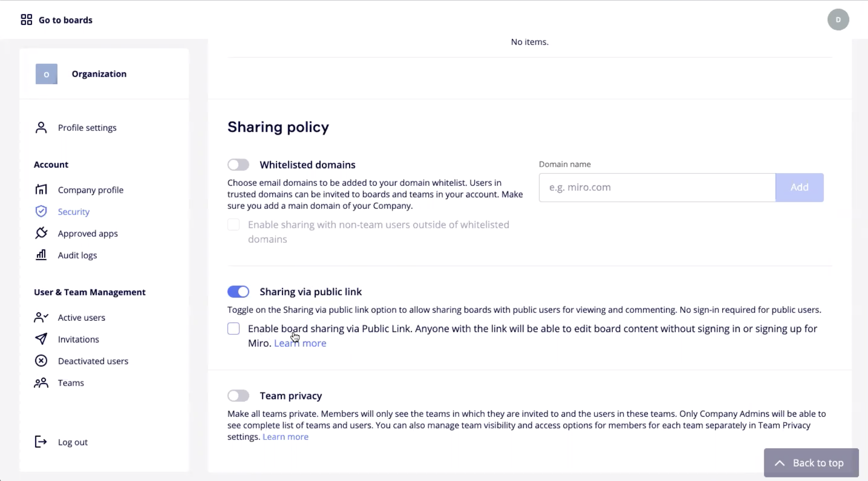Image resolution: width=868 pixels, height=481 pixels.
Task: Click the Profile settings person icon
Action: (41, 128)
